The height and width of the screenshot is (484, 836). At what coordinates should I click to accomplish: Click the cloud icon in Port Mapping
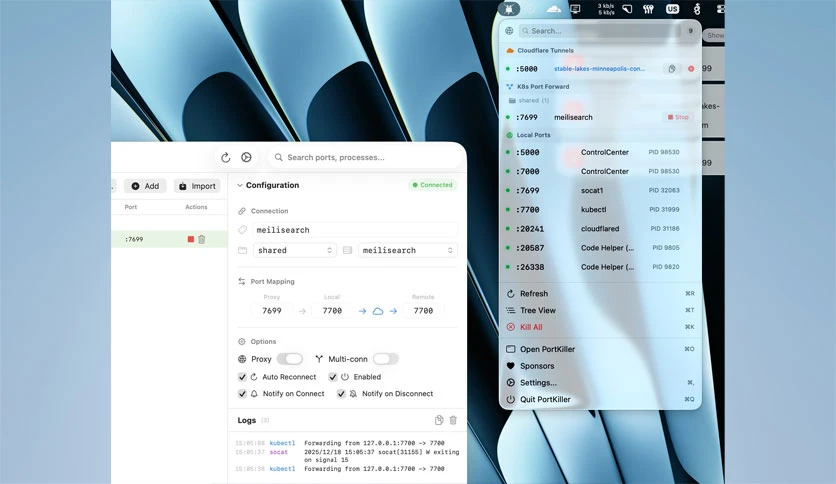tap(377, 311)
